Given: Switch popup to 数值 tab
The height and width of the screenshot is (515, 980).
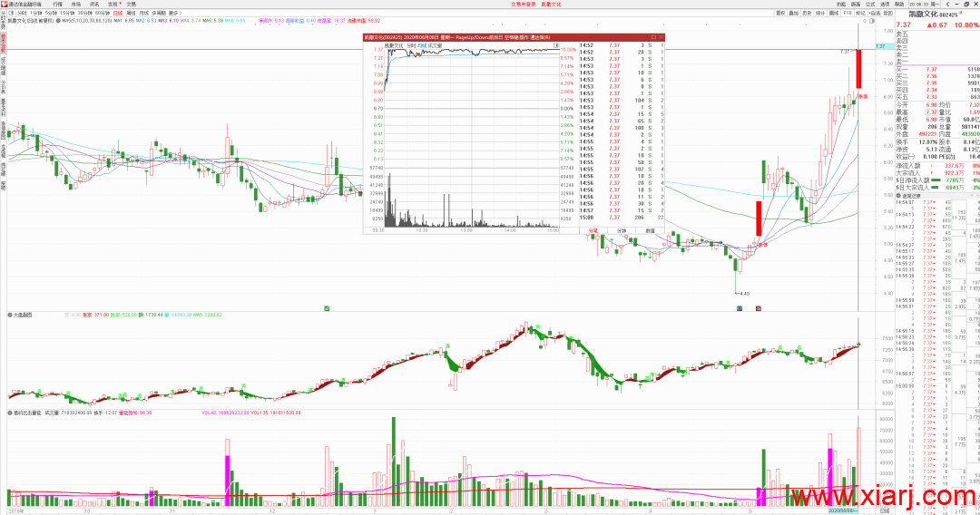Looking at the screenshot, I should coord(650,231).
